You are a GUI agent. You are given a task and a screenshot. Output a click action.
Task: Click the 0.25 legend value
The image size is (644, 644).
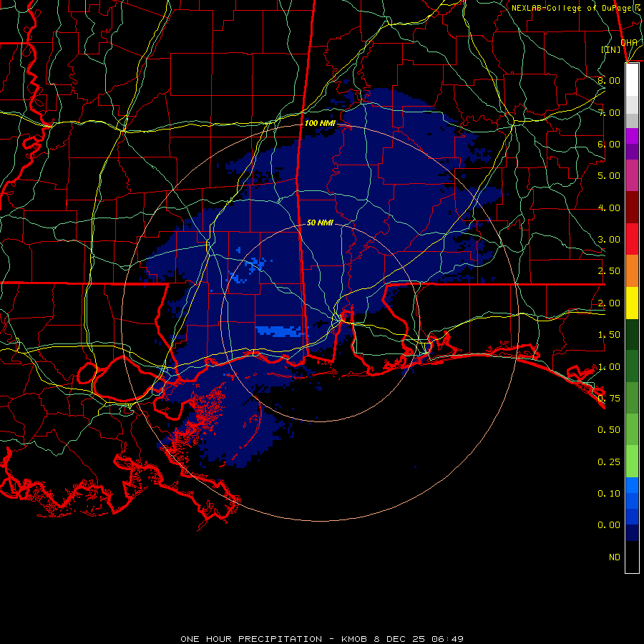point(609,462)
